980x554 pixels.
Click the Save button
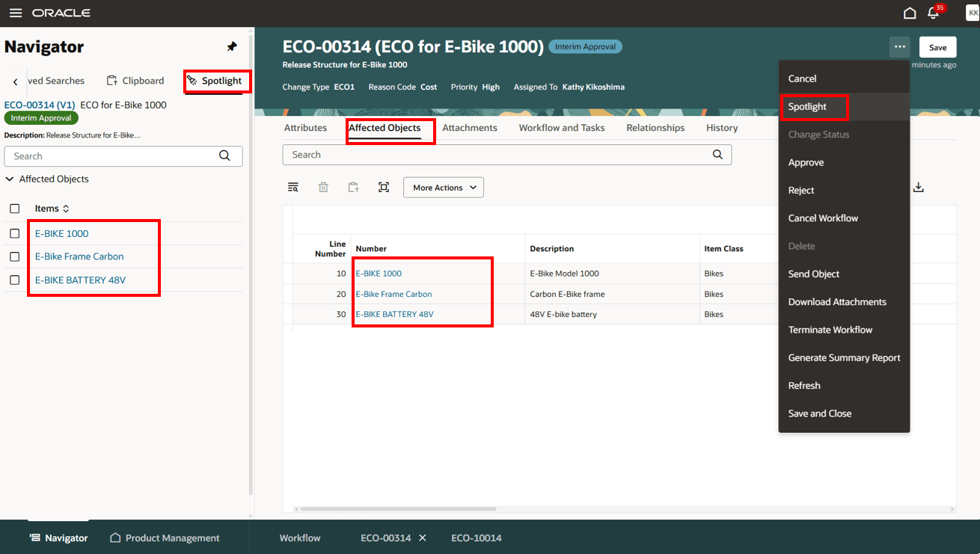[x=938, y=47]
